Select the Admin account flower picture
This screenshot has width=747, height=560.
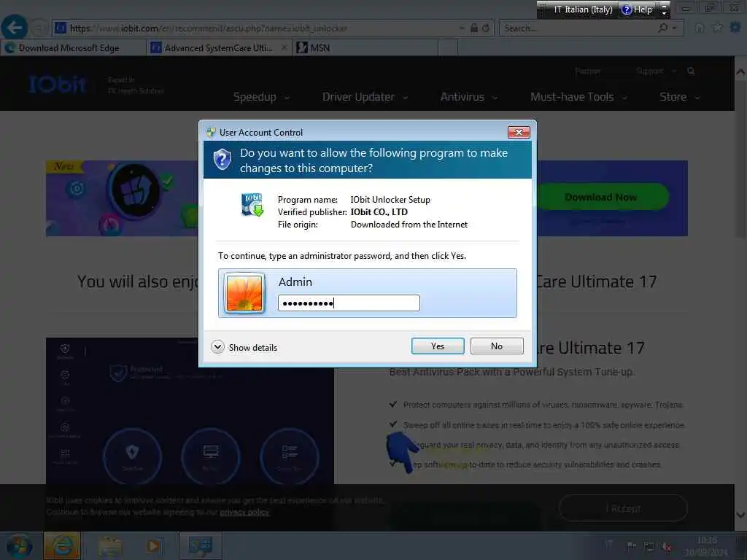(x=244, y=293)
